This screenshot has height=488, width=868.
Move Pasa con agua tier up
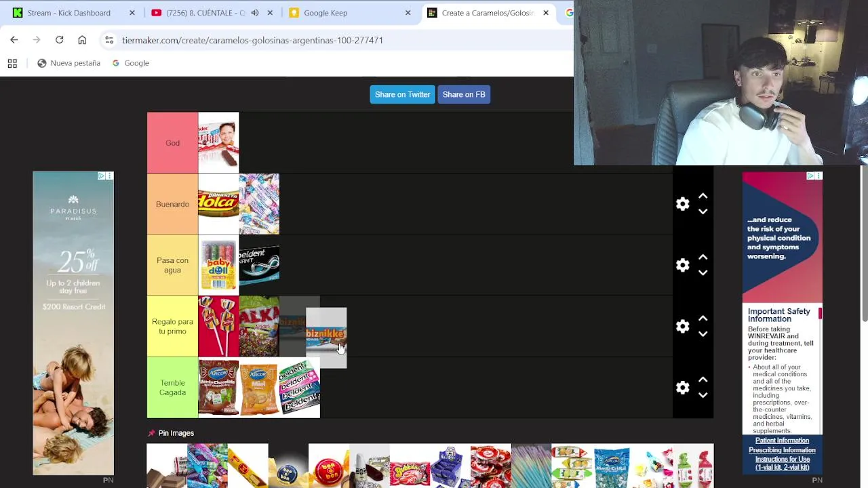[x=703, y=257]
